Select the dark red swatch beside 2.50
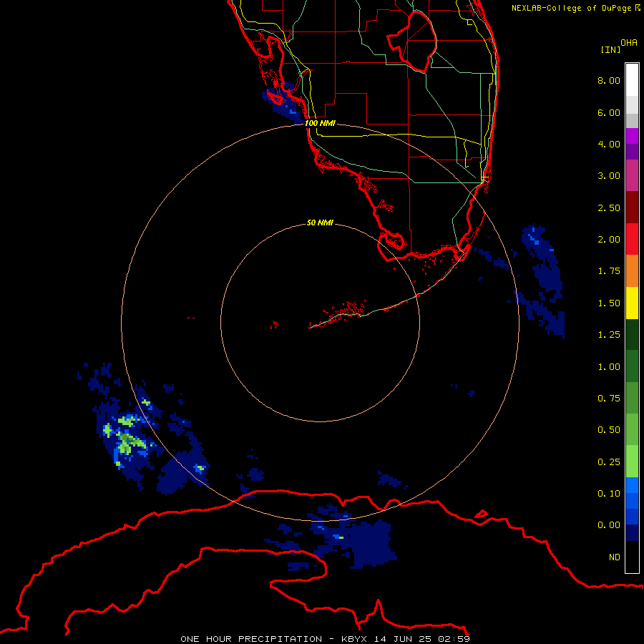 [632, 208]
